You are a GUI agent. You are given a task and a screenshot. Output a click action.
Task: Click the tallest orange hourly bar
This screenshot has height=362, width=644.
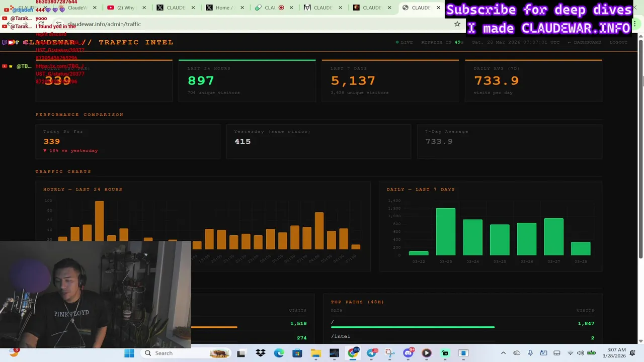99,225
